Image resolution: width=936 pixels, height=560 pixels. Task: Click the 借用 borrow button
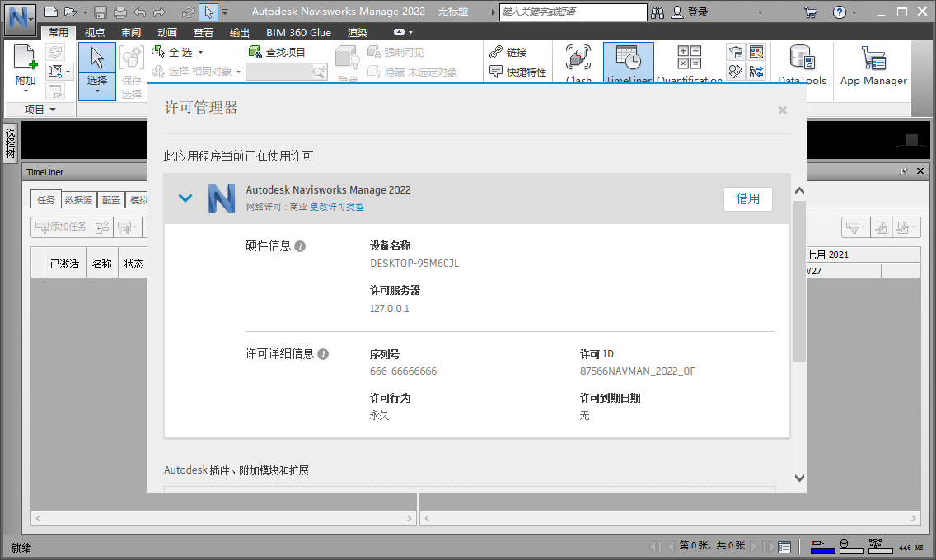click(x=748, y=199)
